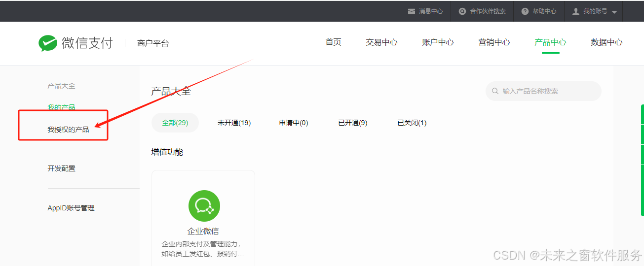Click the 产品大全 sidebar heading
The height and width of the screenshot is (266, 644).
(x=61, y=86)
